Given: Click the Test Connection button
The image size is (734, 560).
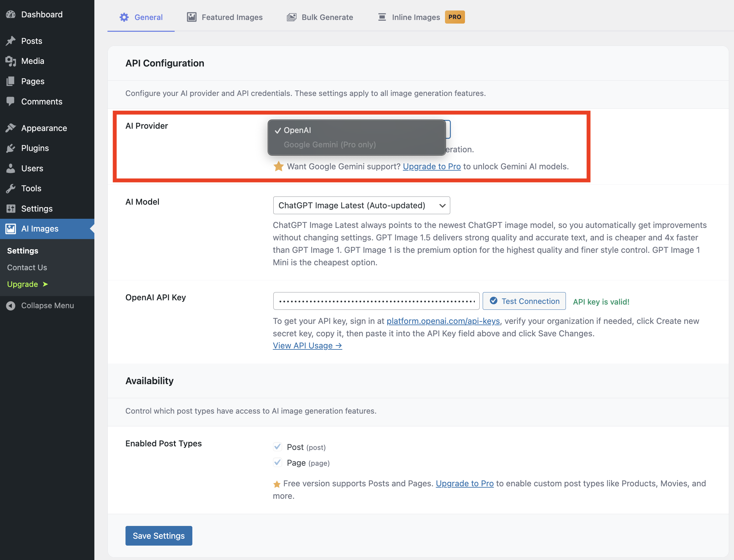Looking at the screenshot, I should pyautogui.click(x=524, y=301).
